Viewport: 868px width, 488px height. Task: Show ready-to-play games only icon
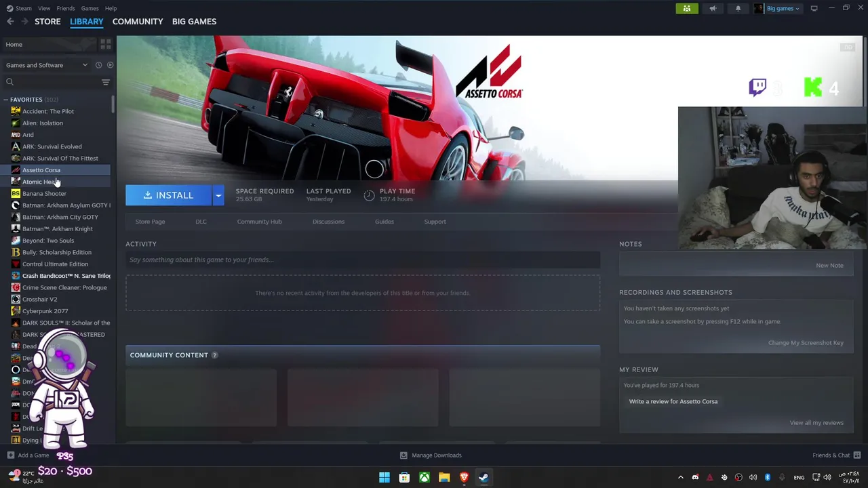coord(110,65)
